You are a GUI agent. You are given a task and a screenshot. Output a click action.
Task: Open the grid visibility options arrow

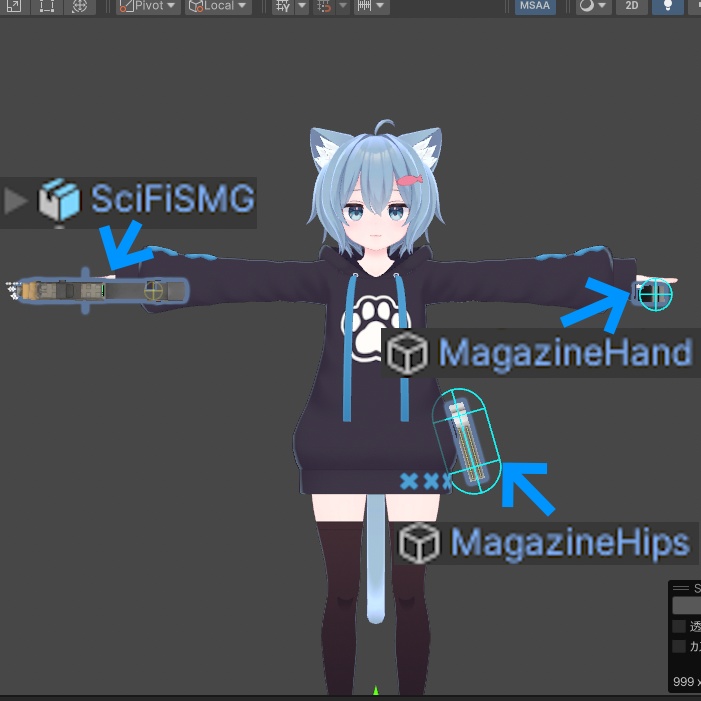click(302, 6)
